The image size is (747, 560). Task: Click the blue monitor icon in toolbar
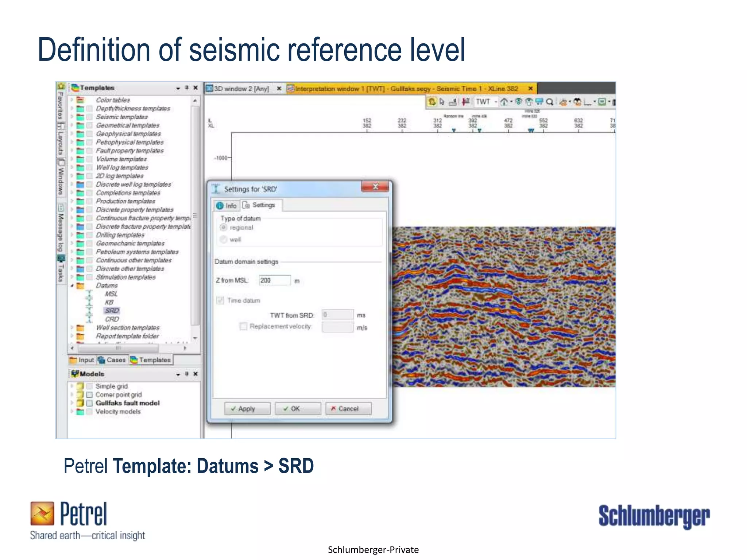point(539,102)
